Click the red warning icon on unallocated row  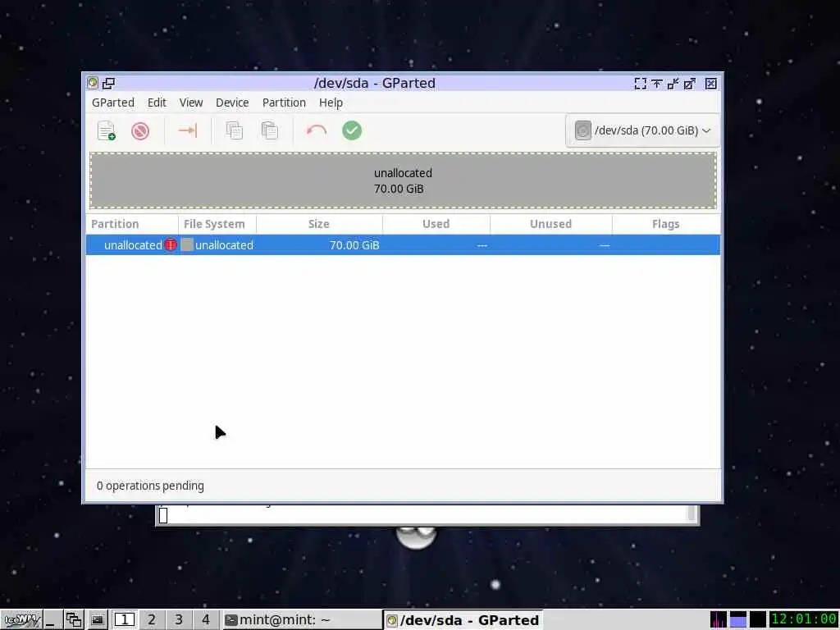171,244
